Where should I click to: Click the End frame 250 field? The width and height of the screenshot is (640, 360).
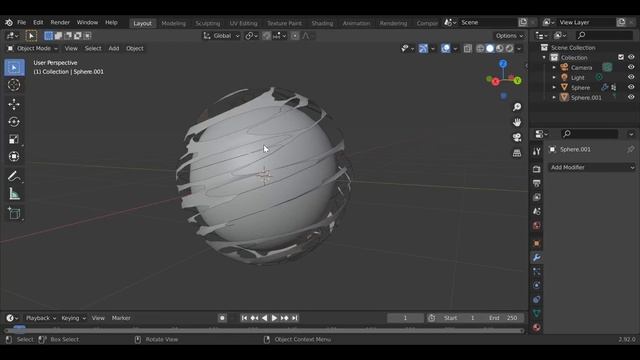(x=504, y=318)
